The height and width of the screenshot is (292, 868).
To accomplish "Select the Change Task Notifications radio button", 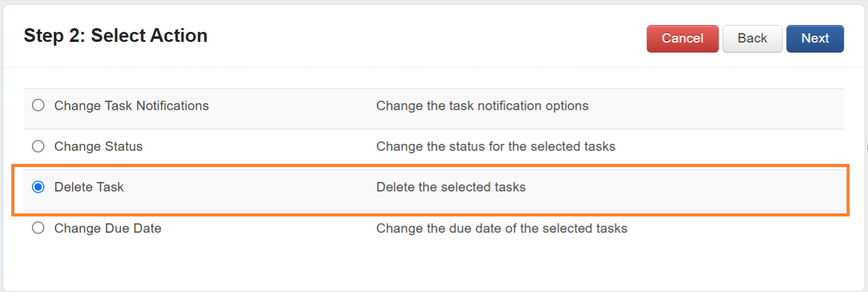I will 38,106.
